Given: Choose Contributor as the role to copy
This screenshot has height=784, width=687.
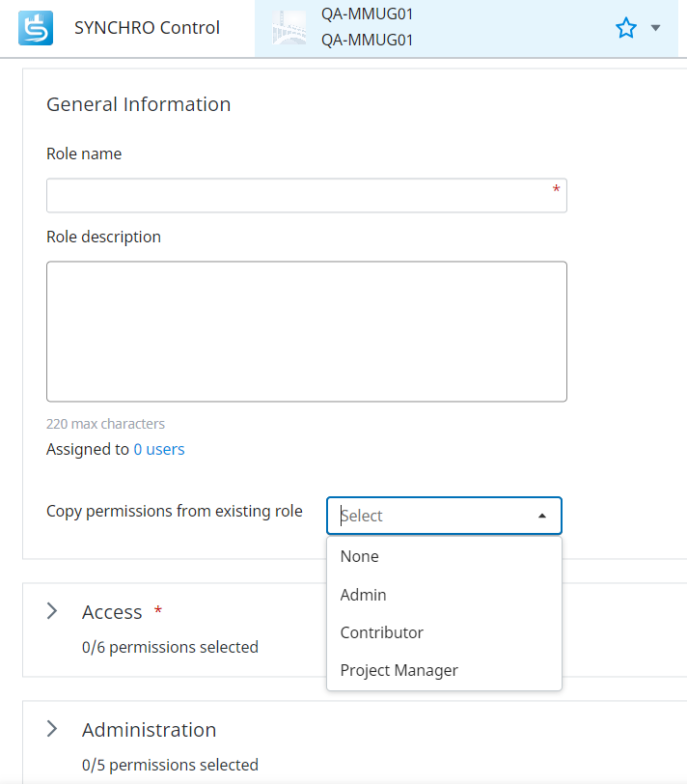Looking at the screenshot, I should 381,632.
